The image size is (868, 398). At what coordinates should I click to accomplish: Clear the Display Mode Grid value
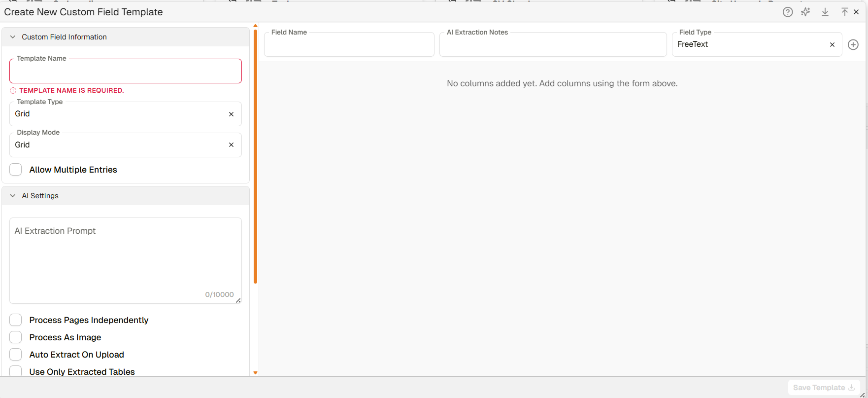(231, 145)
